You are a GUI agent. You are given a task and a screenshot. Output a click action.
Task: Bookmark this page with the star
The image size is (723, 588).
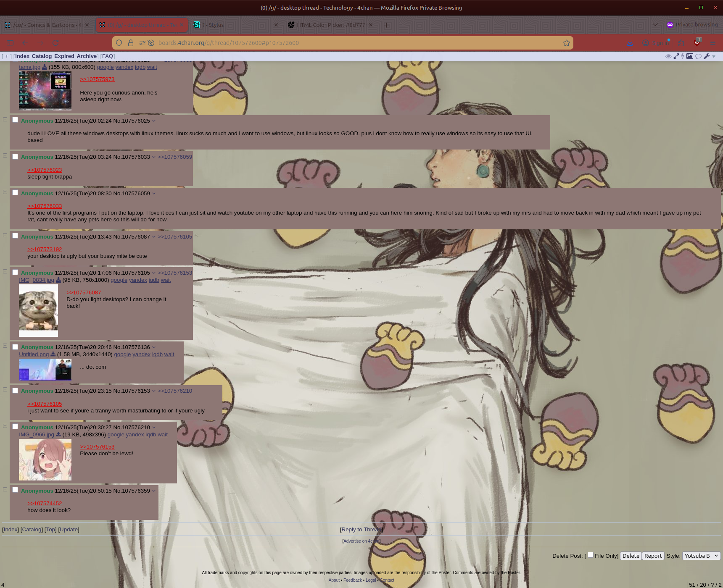click(567, 43)
